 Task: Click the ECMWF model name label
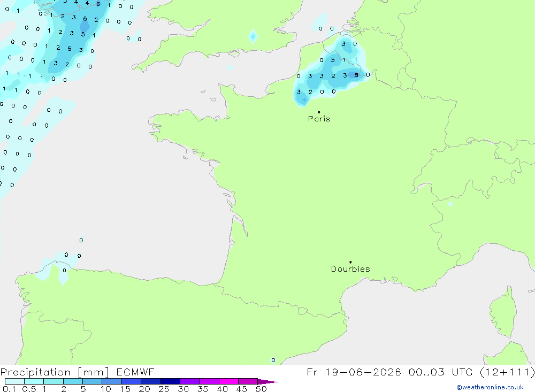tap(135, 372)
